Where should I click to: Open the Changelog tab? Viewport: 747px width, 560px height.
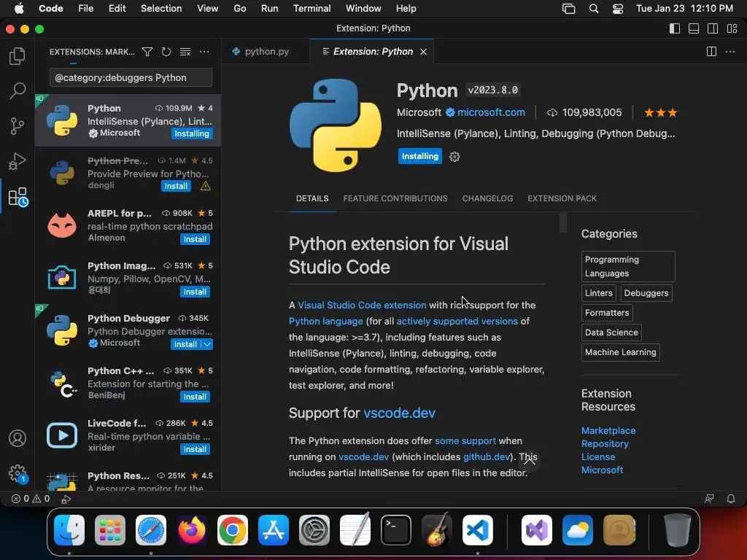487,198
